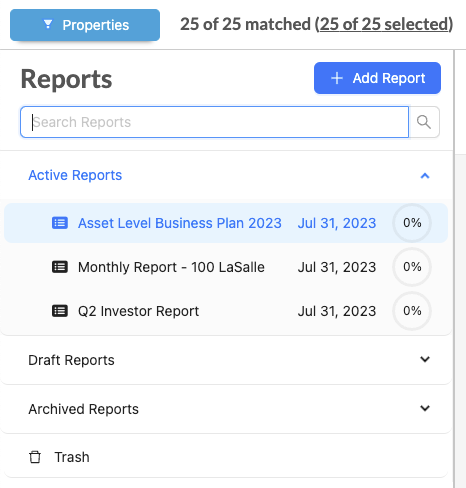Click the 25 of 25 selected link
The height and width of the screenshot is (488, 466).
click(x=384, y=24)
